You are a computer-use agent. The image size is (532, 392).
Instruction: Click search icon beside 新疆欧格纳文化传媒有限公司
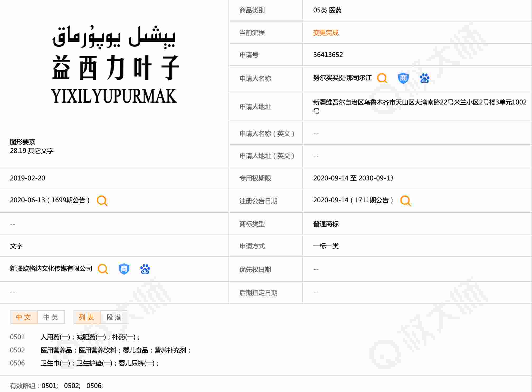coord(103,269)
